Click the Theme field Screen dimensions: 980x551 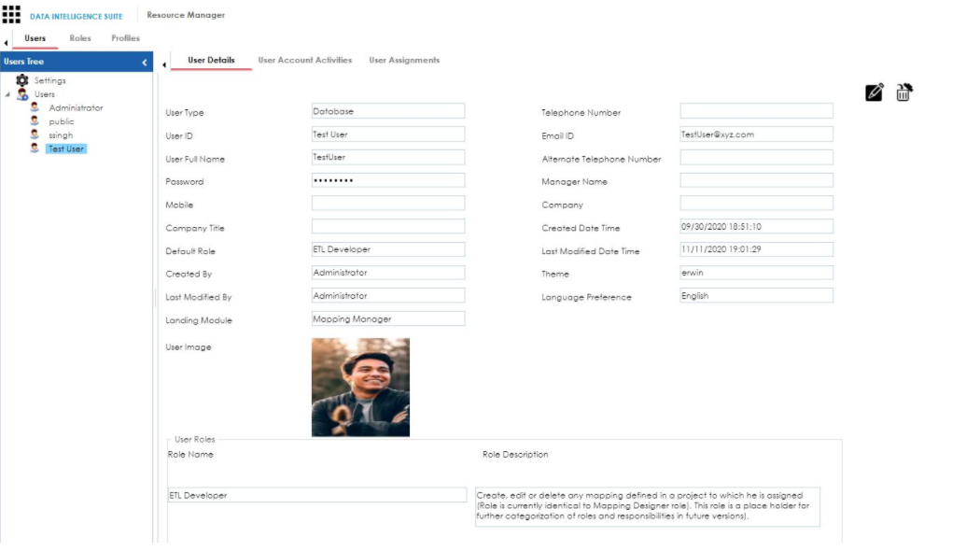click(x=756, y=273)
